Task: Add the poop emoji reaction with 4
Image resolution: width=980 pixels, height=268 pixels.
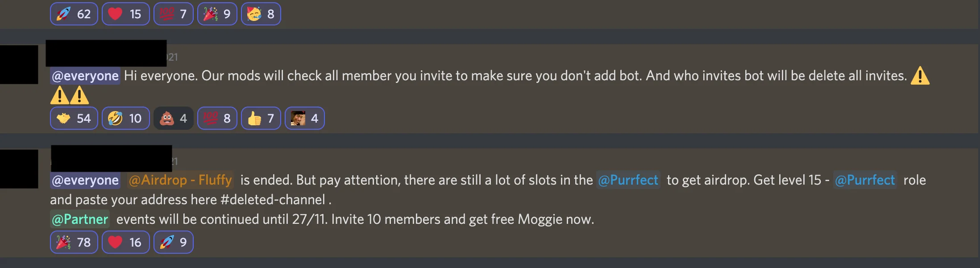Action: [x=173, y=118]
